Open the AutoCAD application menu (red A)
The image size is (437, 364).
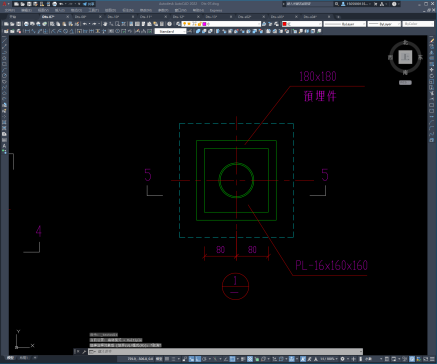point(4,4)
